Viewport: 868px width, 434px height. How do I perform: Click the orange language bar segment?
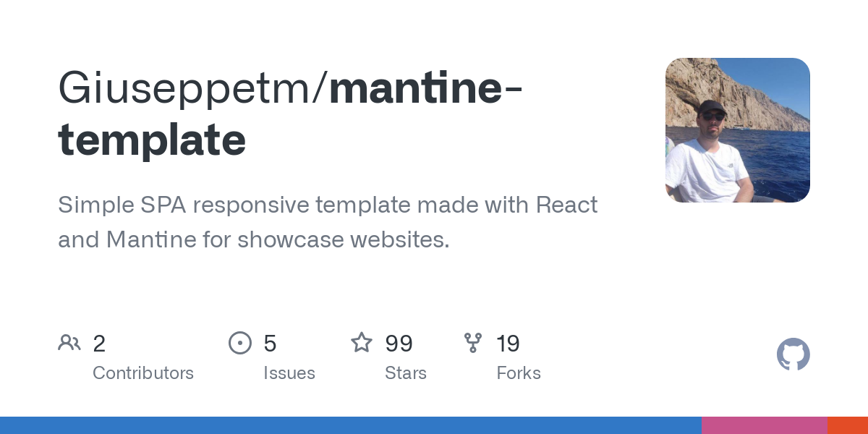point(847,425)
